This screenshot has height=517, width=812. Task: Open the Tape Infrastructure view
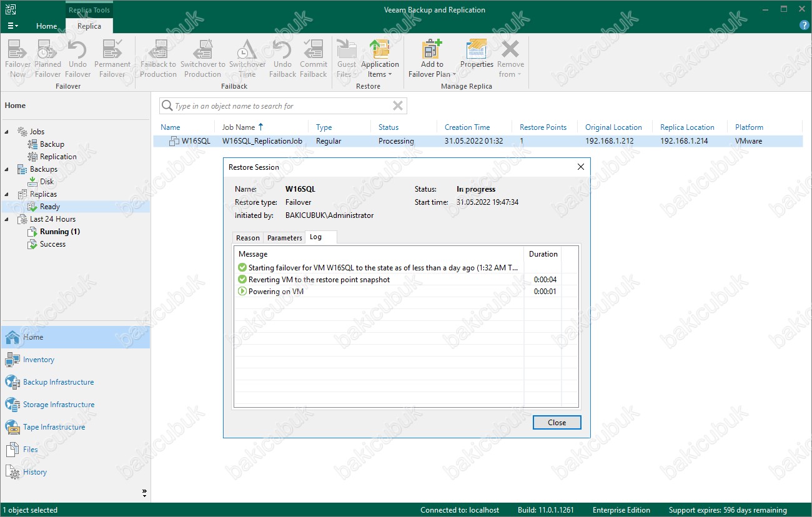click(x=75, y=427)
